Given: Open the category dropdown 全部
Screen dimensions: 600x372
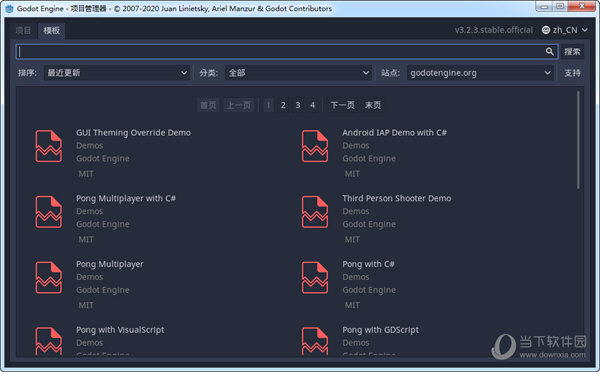Looking at the screenshot, I should click(298, 73).
